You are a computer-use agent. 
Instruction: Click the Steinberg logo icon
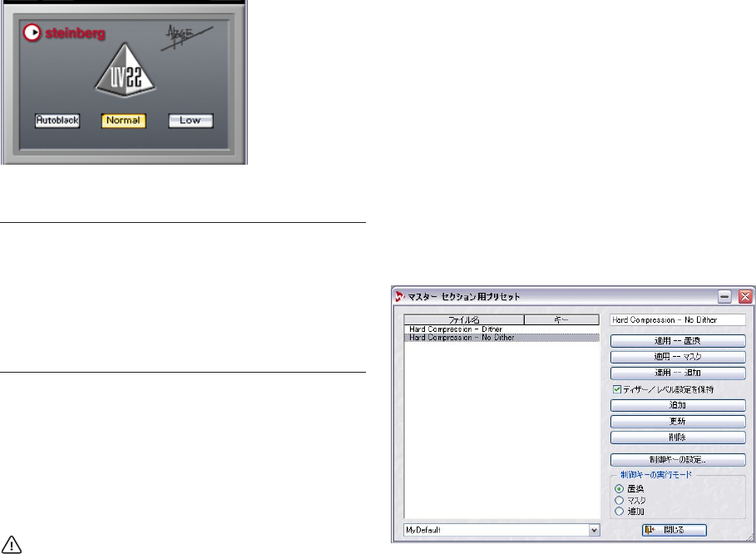[32, 32]
